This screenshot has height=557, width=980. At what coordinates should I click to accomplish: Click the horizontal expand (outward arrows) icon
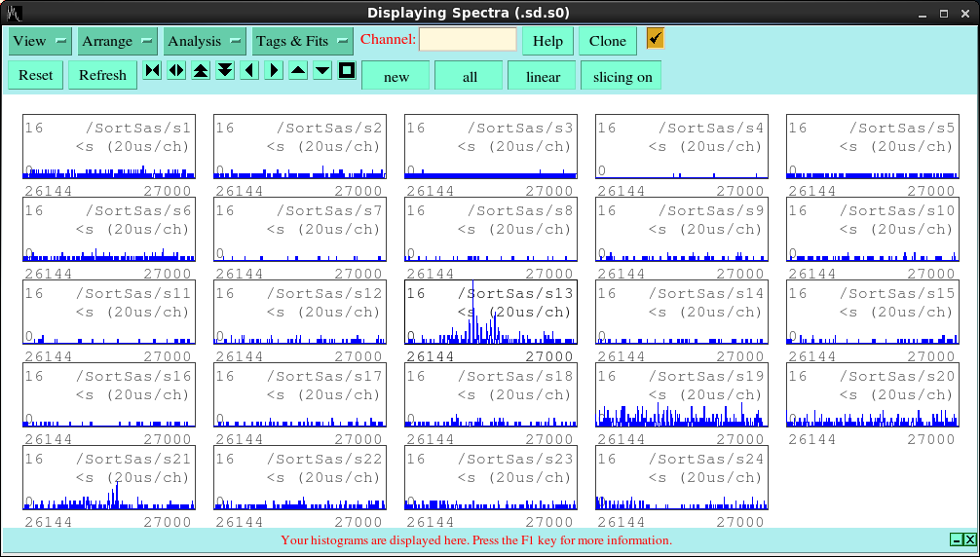(x=176, y=70)
